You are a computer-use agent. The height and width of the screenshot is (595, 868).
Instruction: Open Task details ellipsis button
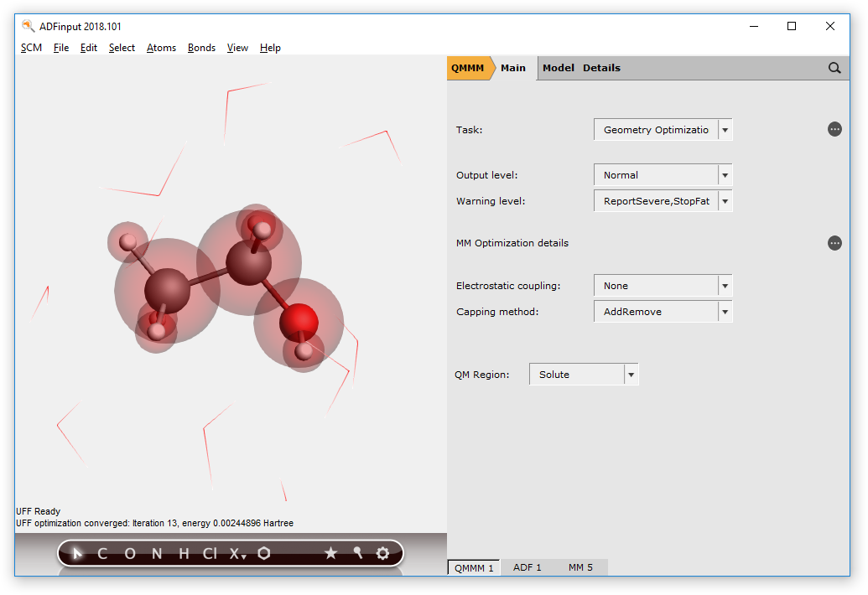(834, 129)
